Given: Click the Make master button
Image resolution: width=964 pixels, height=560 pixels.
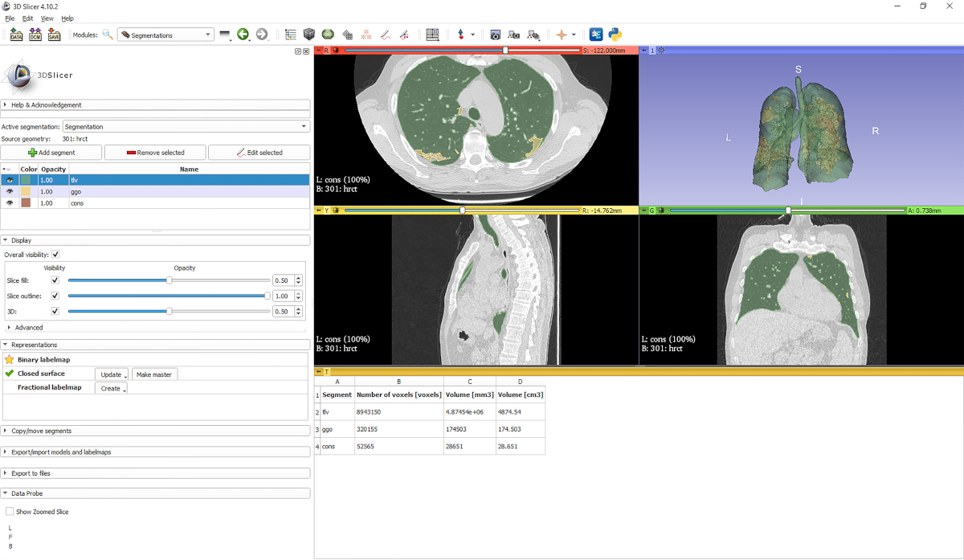Looking at the screenshot, I should pos(153,374).
